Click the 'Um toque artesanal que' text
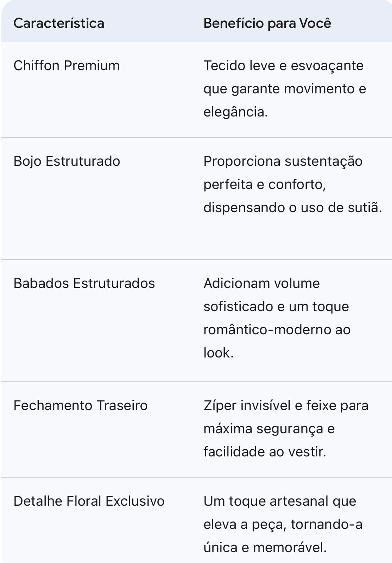This screenshot has height=563, width=392. 280,501
